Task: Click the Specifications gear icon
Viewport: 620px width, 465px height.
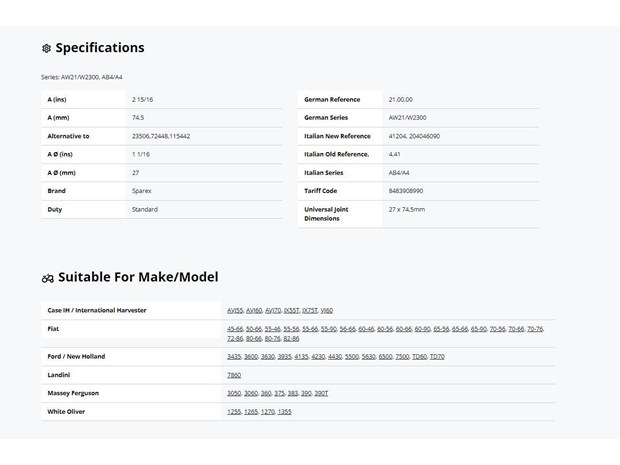Action: pos(46,48)
